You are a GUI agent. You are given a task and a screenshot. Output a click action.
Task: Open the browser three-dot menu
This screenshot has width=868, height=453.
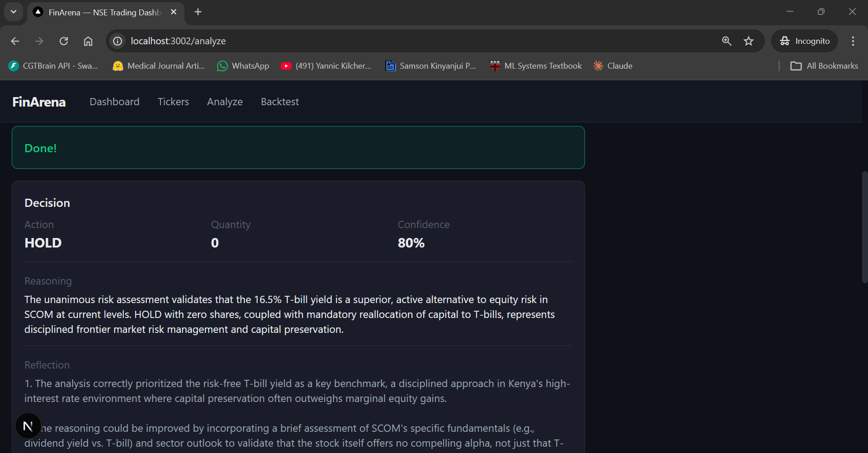853,41
